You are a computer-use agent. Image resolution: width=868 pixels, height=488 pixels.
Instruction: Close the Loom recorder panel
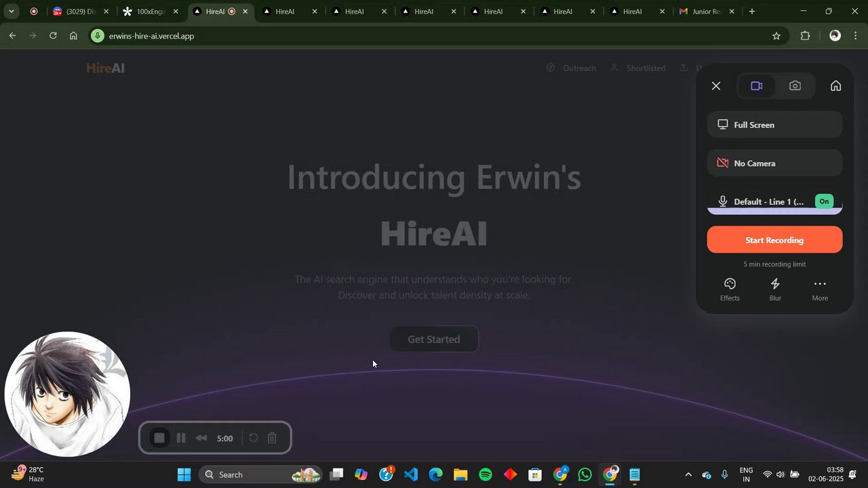(716, 86)
